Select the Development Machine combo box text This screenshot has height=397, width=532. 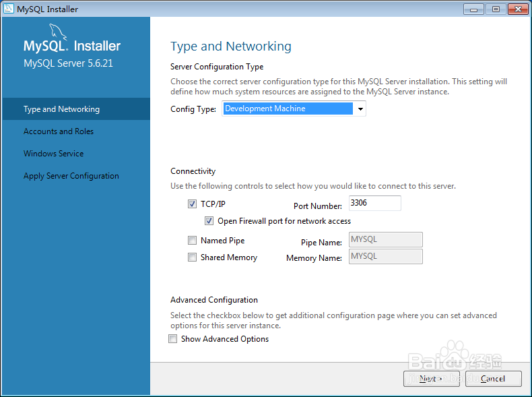288,109
